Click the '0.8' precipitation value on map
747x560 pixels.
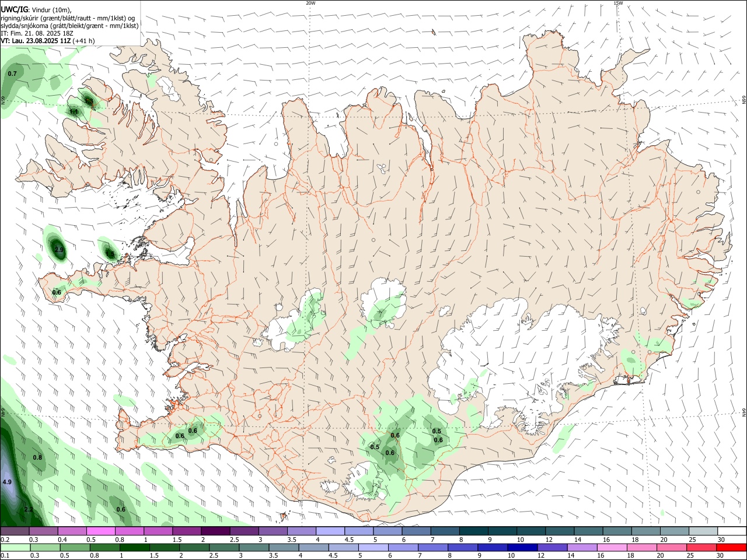coord(37,458)
